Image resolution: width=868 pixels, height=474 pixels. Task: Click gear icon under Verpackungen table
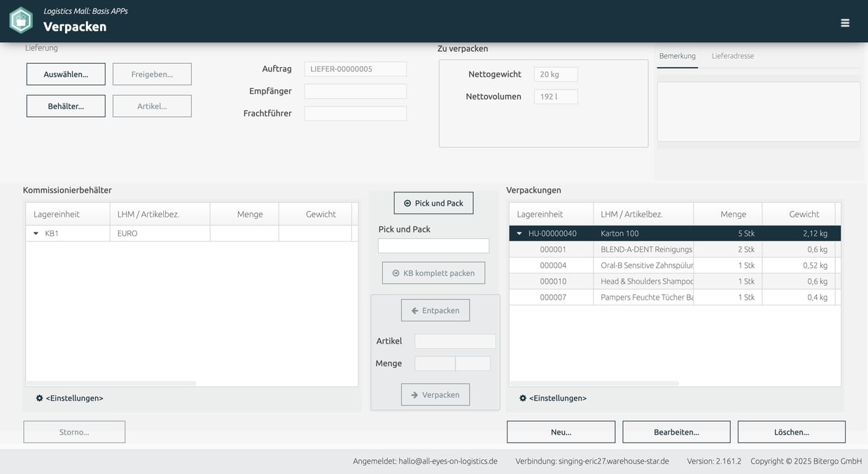523,398
